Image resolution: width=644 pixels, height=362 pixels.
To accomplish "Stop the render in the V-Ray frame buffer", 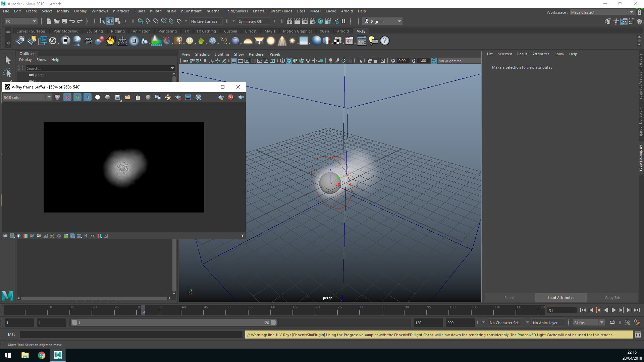I will tap(230, 97).
